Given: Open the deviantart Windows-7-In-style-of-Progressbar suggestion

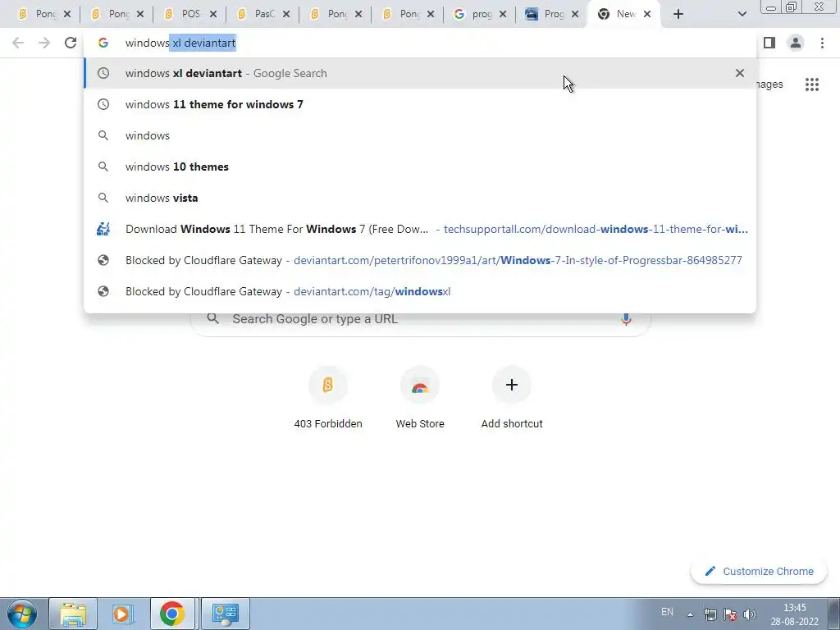Looking at the screenshot, I should coord(419,260).
